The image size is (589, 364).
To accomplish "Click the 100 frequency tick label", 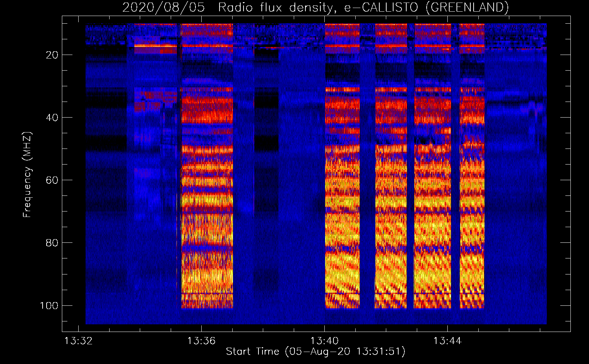I will 49,305.
